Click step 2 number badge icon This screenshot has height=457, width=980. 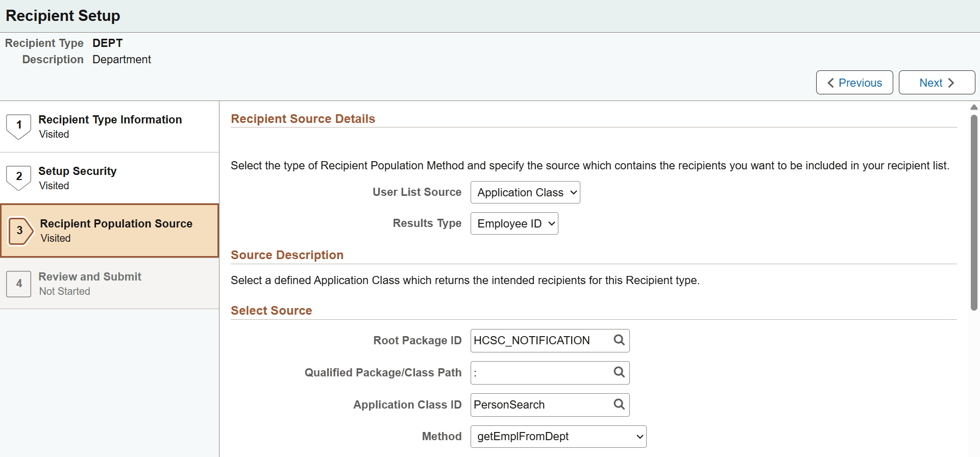[19, 177]
